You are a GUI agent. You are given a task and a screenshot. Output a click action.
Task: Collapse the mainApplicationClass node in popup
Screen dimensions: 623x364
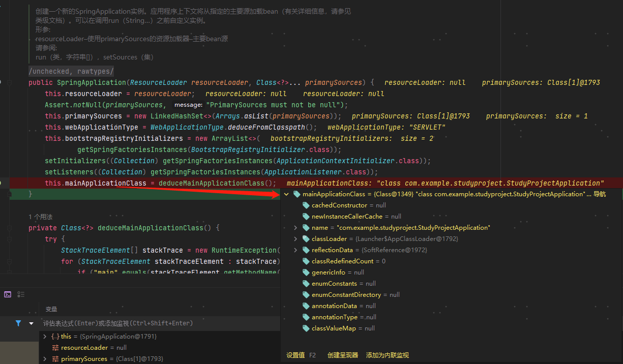coord(286,194)
